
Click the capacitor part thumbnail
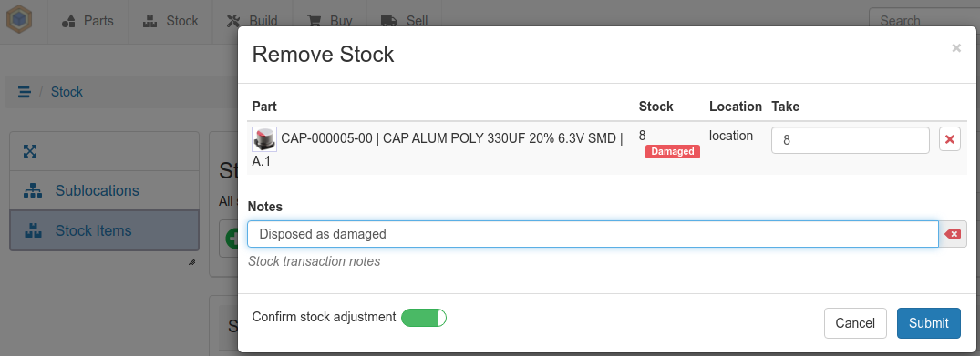click(264, 138)
